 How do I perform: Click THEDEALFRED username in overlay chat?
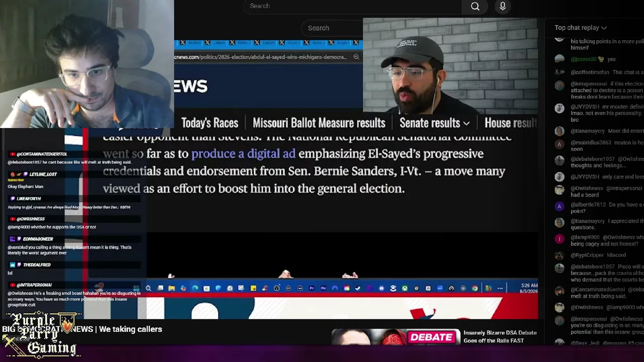point(37,265)
